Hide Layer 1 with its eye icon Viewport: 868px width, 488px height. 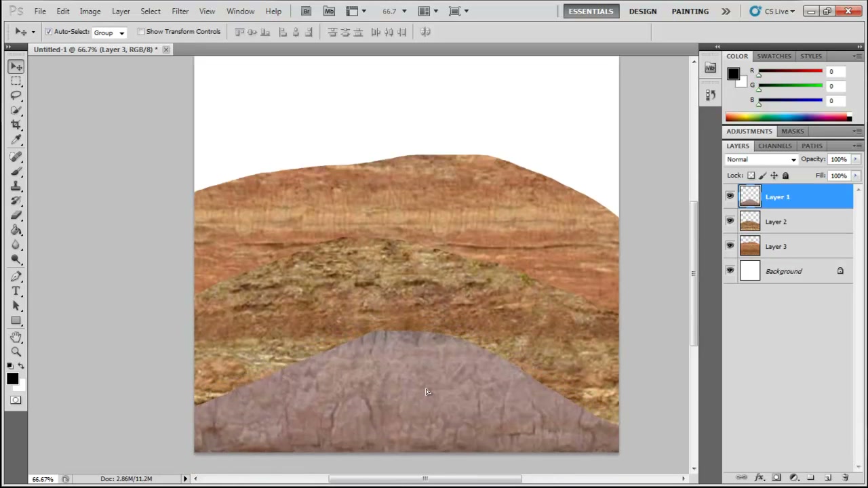coord(730,197)
